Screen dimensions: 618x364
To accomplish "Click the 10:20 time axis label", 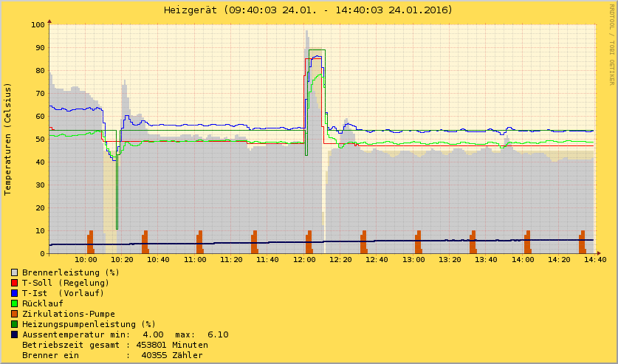I will click(122, 260).
